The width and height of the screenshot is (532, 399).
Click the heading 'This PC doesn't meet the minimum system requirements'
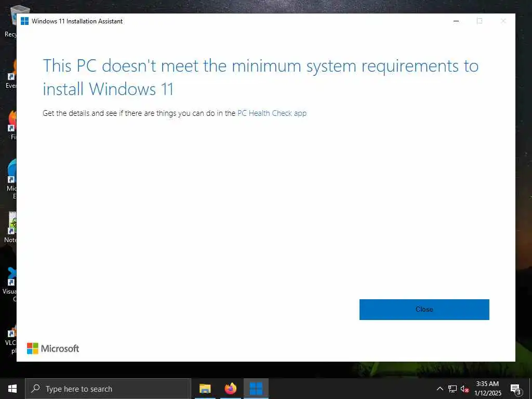[x=261, y=77]
